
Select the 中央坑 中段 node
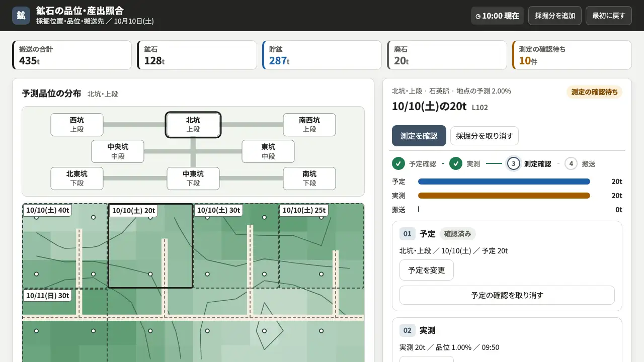coord(118,151)
